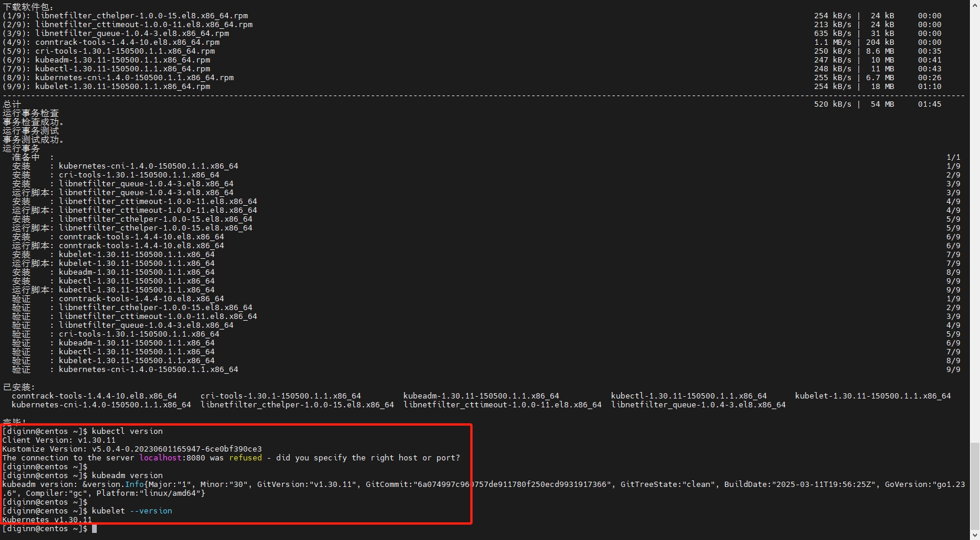Click the '01:45' total time value
Viewport: 980px width, 540px height.
point(929,104)
